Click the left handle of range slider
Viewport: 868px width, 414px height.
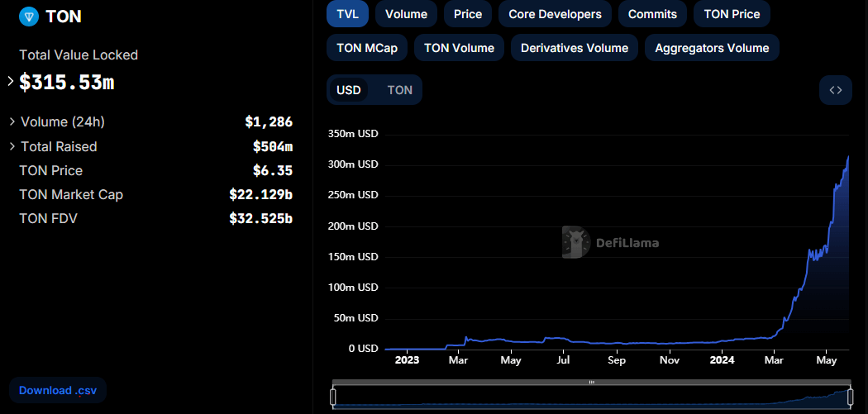[333, 397]
